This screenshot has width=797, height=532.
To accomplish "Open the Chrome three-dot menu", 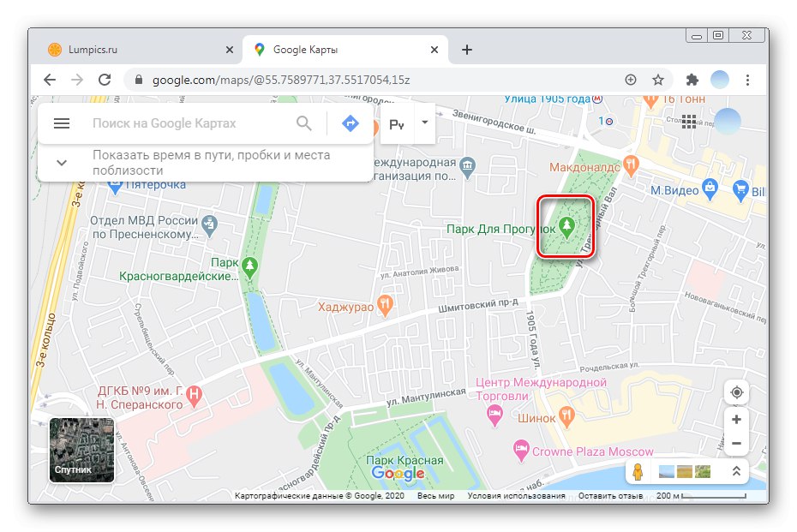I will pyautogui.click(x=747, y=80).
